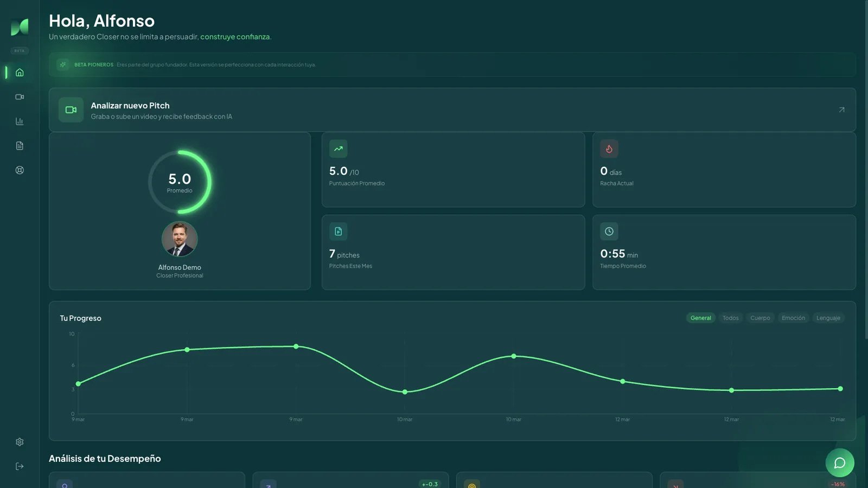The width and height of the screenshot is (868, 488).
Task: Click the first 9 mar data point on chart
Action: click(79, 384)
